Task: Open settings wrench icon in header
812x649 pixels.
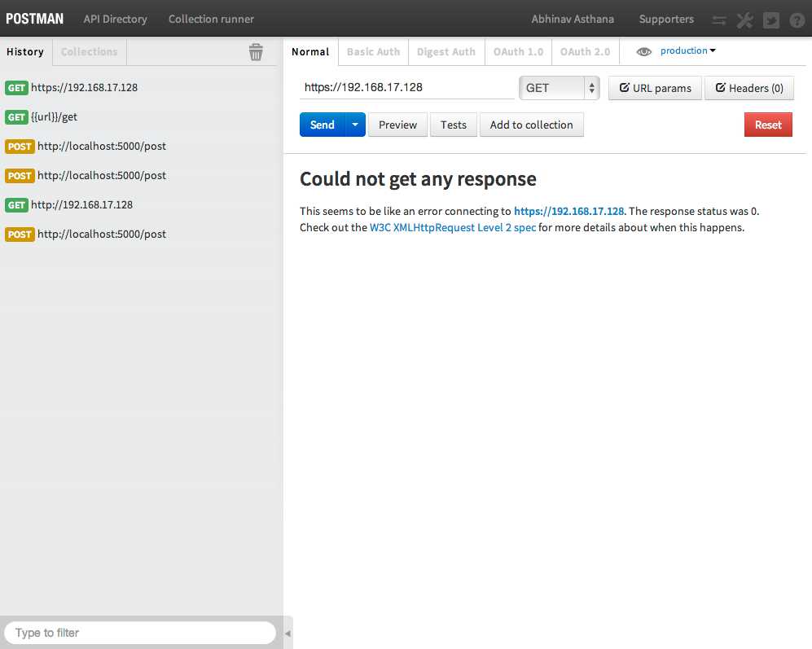Action: click(x=744, y=20)
